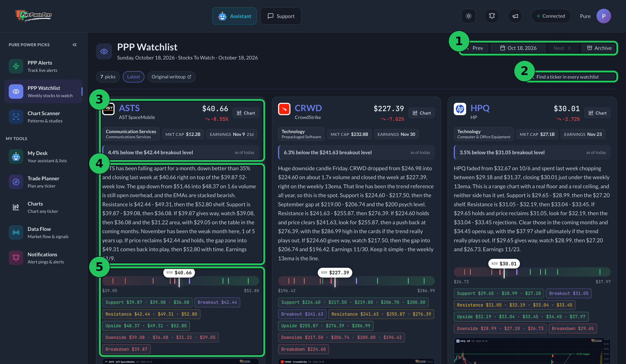Image resolution: width=626 pixels, height=364 pixels.
Task: Click ASTS Communication Services sector tag
Action: (x=131, y=134)
